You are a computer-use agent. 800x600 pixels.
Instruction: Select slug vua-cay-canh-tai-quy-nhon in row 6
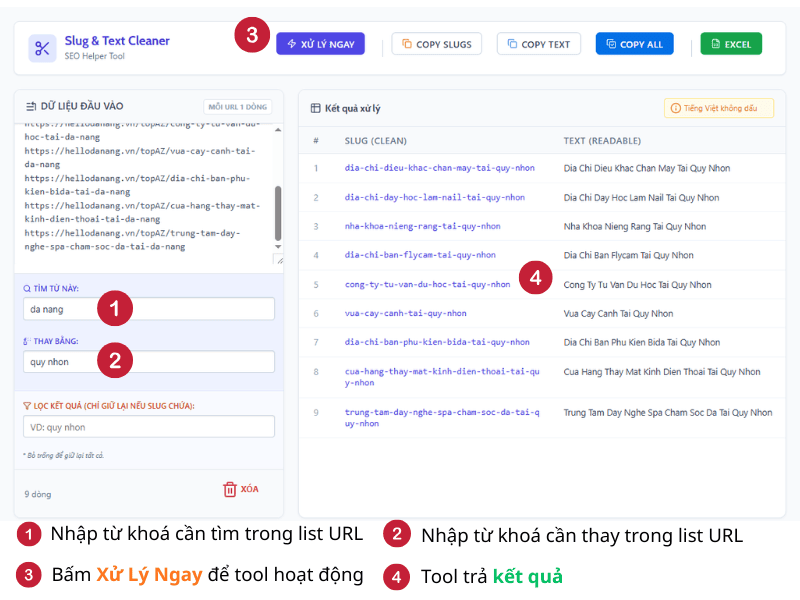pyautogui.click(x=405, y=313)
